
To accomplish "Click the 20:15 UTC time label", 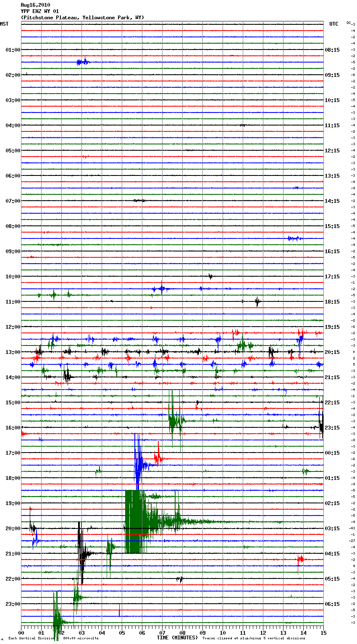I will (x=332, y=352).
